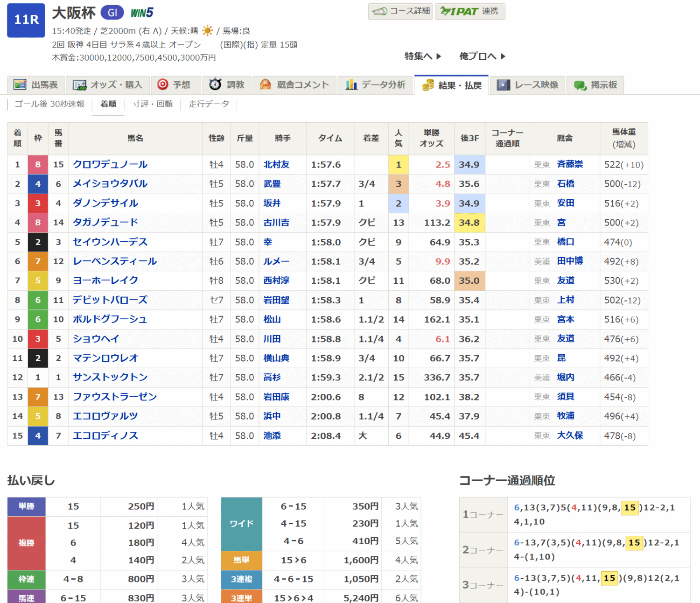Expand the 特集へ arrow link

click(423, 56)
